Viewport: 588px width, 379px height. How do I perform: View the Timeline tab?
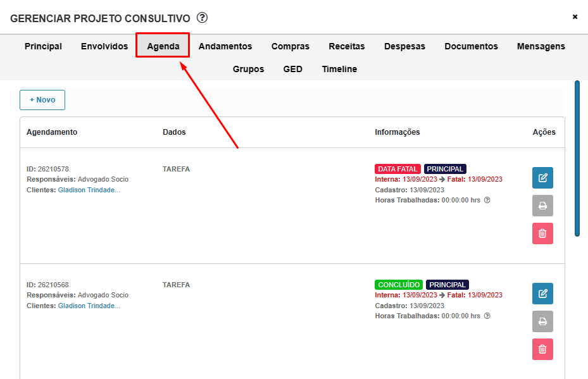point(339,69)
